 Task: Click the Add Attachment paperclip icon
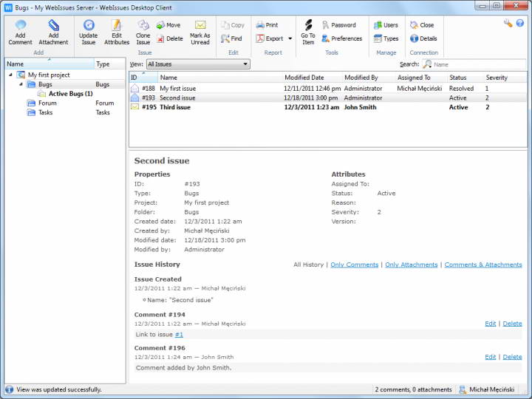(x=53, y=26)
